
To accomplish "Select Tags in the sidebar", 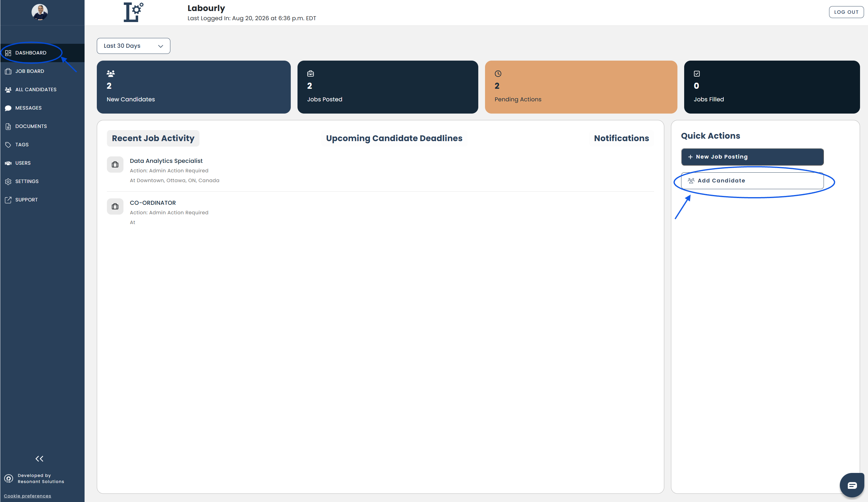I will [42, 145].
